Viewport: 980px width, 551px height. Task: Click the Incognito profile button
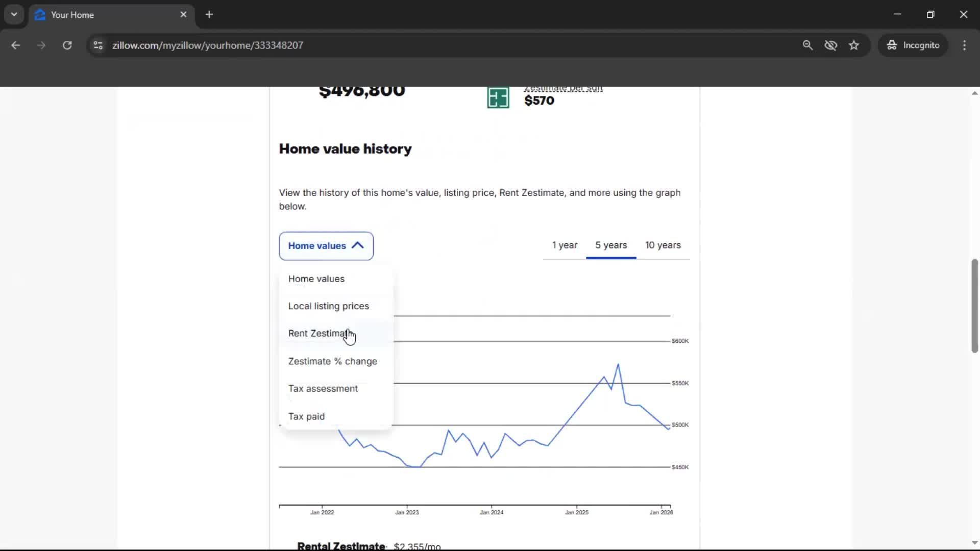coord(913,45)
